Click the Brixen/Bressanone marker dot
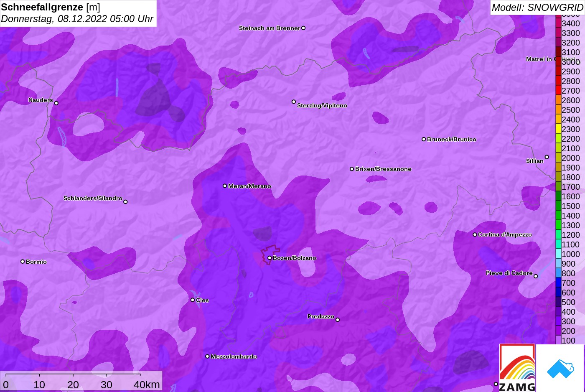This screenshot has height=392, width=585. pyautogui.click(x=352, y=169)
